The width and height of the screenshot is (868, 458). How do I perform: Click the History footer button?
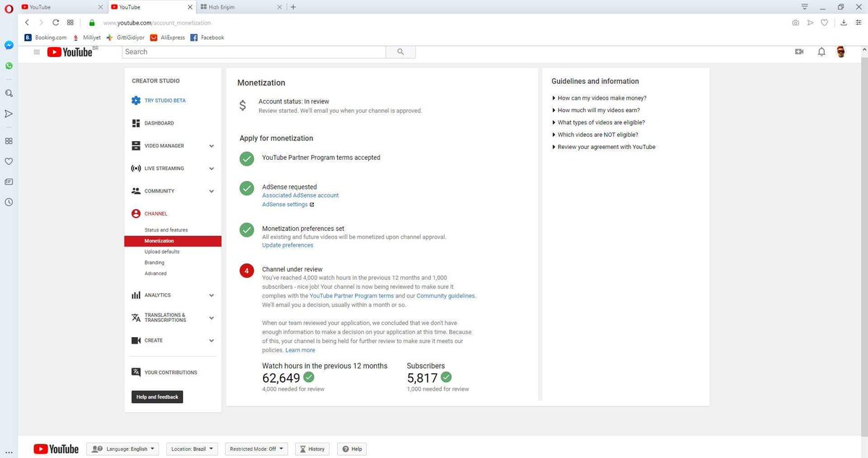click(312, 449)
